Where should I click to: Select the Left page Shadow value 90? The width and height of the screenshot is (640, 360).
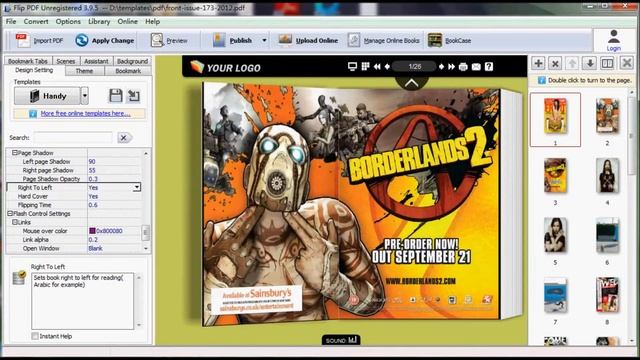(x=92, y=162)
